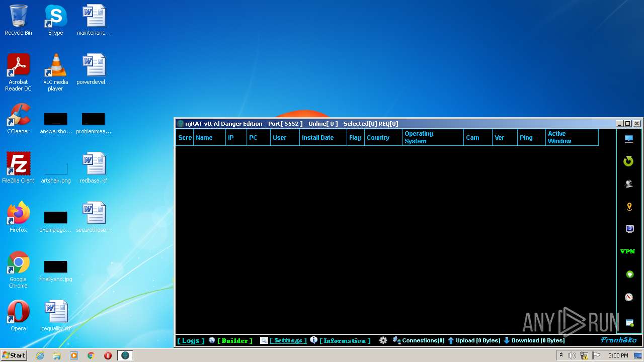
Task: Sort by the Ping column header
Action: click(x=531, y=137)
